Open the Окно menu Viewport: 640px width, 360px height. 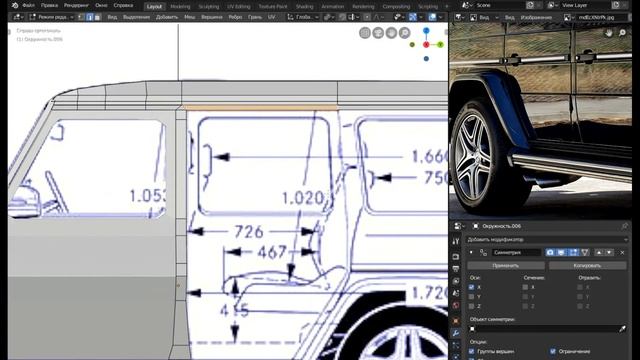pyautogui.click(x=101, y=6)
